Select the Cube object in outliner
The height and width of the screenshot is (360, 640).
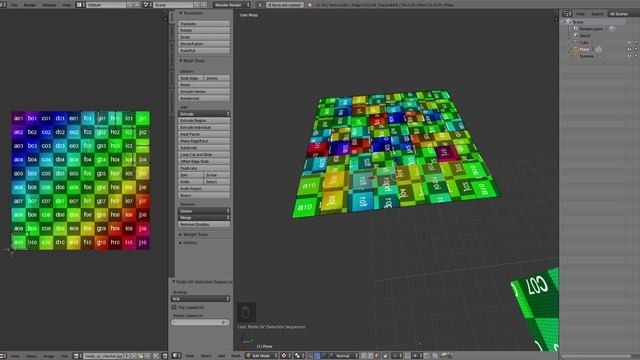pyautogui.click(x=584, y=42)
